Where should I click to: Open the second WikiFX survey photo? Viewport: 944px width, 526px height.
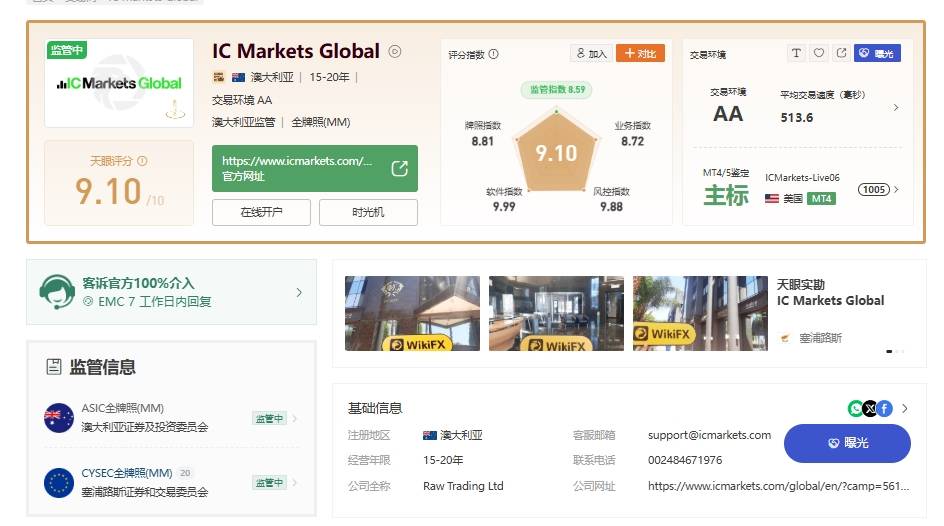tap(556, 314)
